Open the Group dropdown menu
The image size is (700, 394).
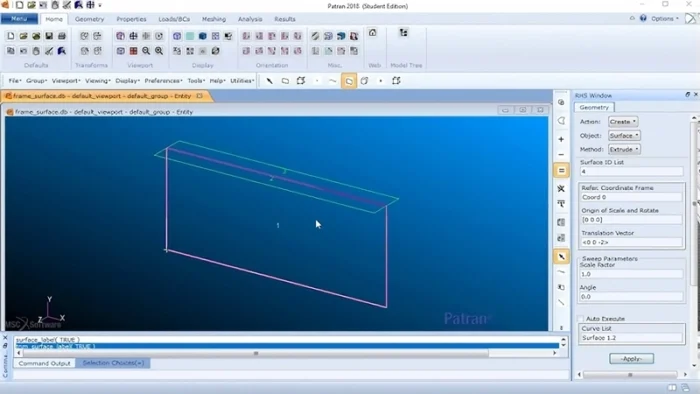coord(36,81)
